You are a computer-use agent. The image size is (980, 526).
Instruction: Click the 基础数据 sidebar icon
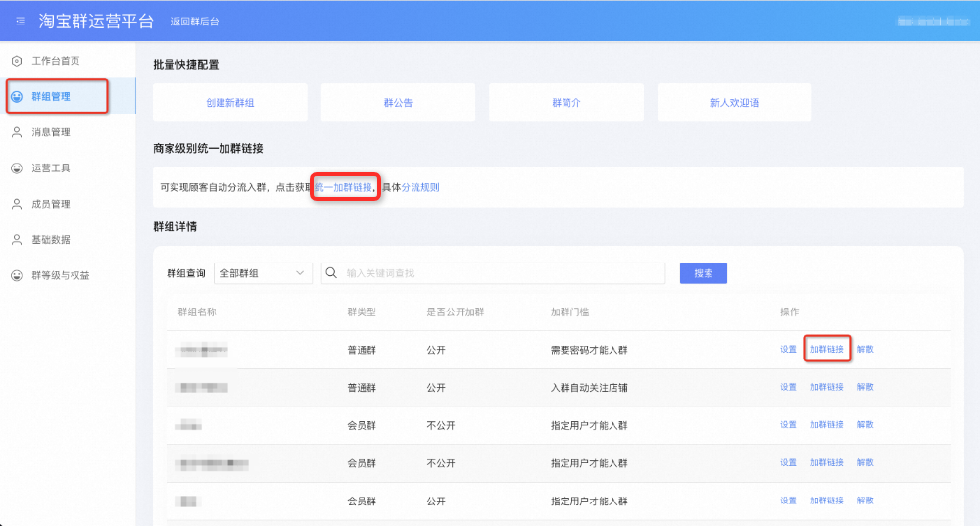[x=17, y=239]
